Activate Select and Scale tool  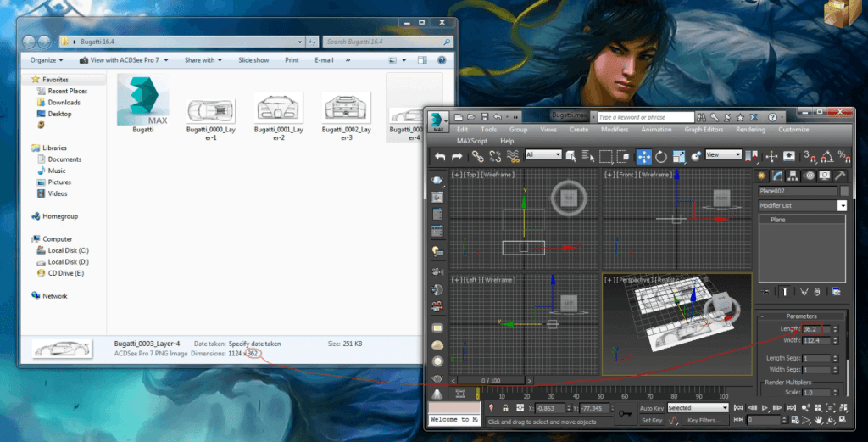(x=679, y=157)
